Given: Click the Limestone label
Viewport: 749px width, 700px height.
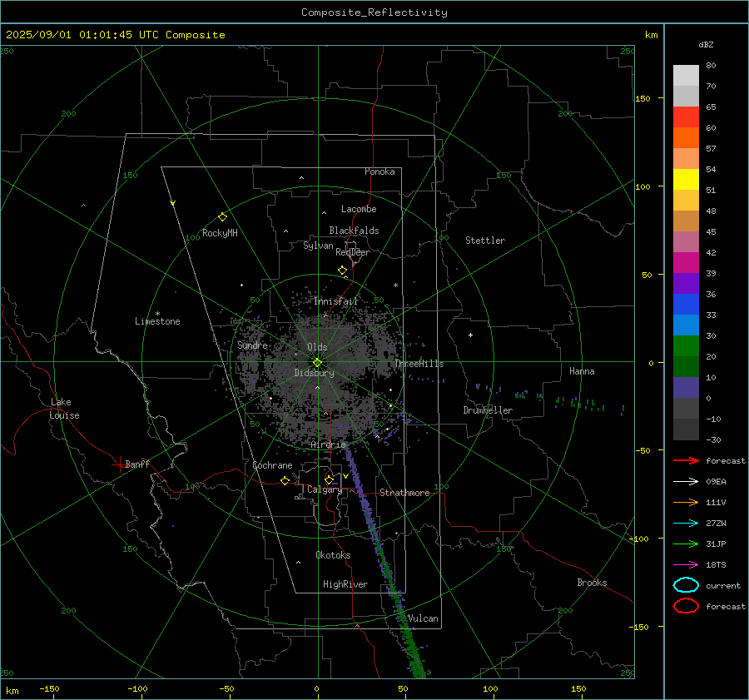Looking at the screenshot, I should tap(157, 321).
